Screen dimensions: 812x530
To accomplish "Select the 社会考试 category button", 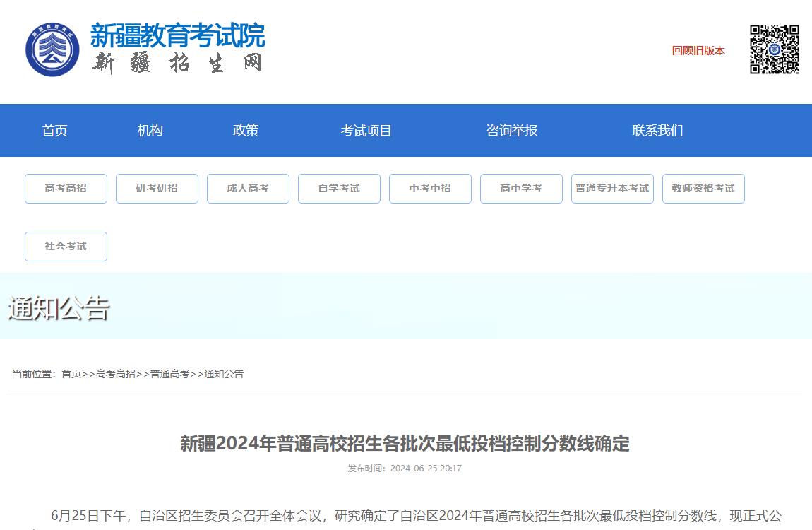I will 66,246.
